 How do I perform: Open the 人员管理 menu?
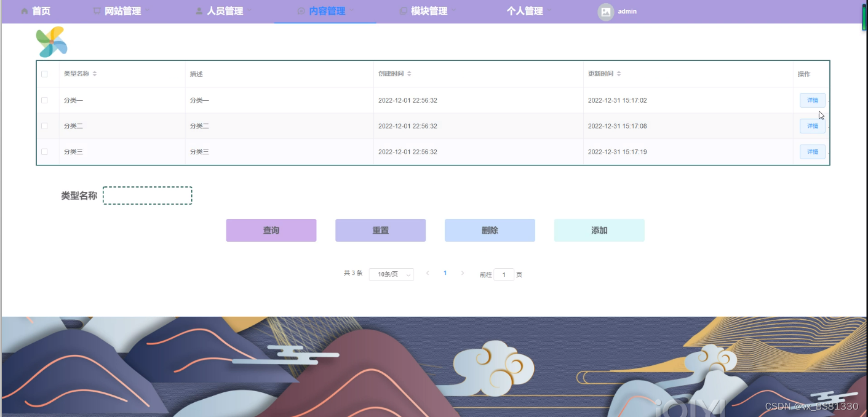point(224,11)
